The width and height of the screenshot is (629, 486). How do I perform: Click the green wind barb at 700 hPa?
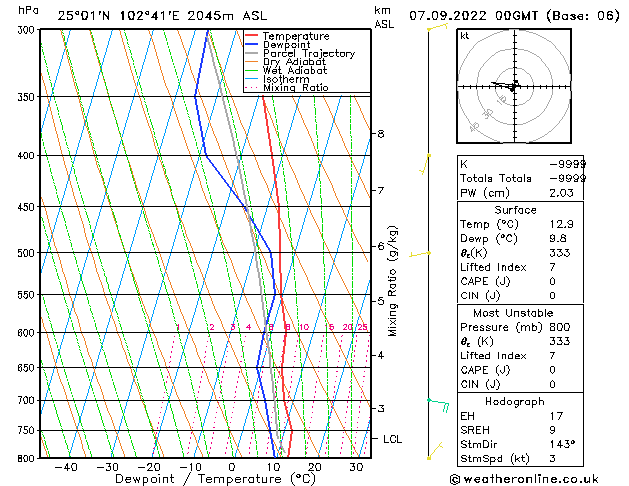pos(438,405)
